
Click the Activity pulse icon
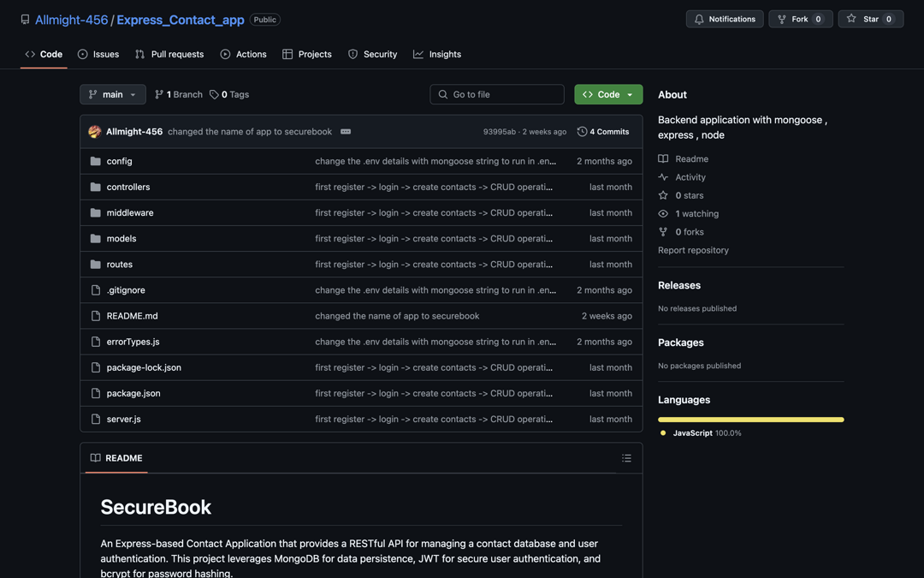663,177
